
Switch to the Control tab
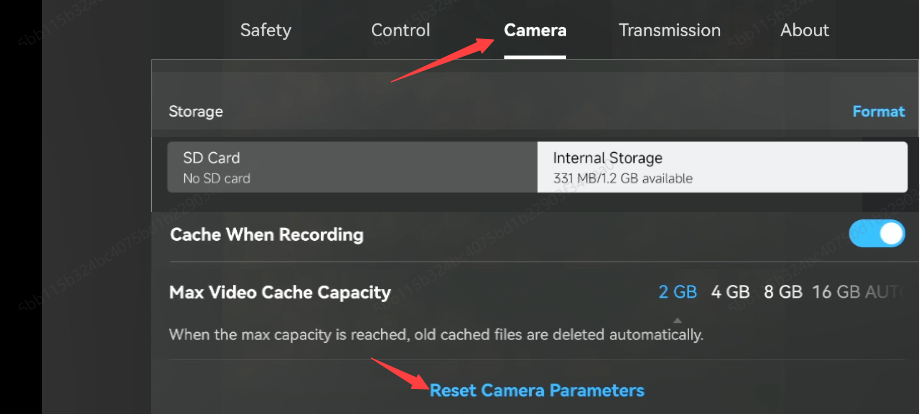pyautogui.click(x=400, y=30)
